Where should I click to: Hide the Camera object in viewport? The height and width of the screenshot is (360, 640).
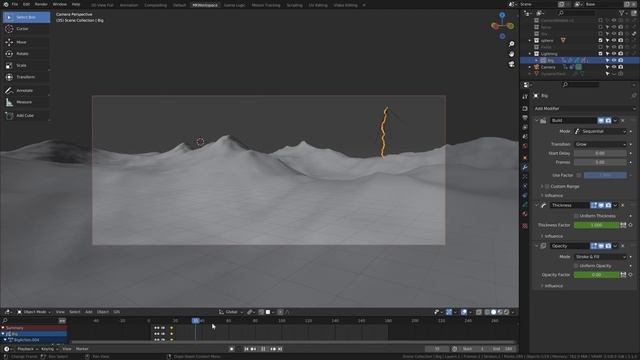tap(614, 67)
